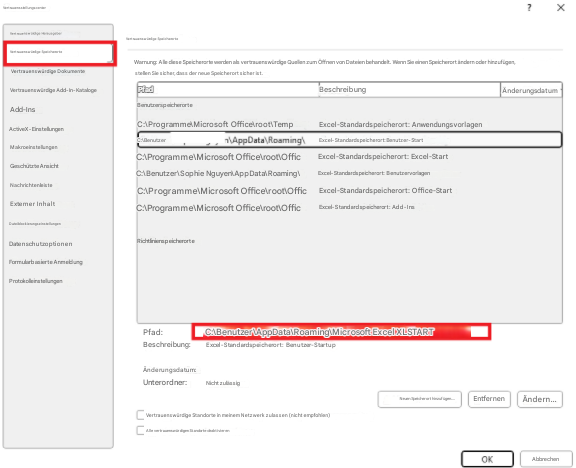
Task: Select the Benutzervorlagen location row
Action: pyautogui.click(x=349, y=173)
